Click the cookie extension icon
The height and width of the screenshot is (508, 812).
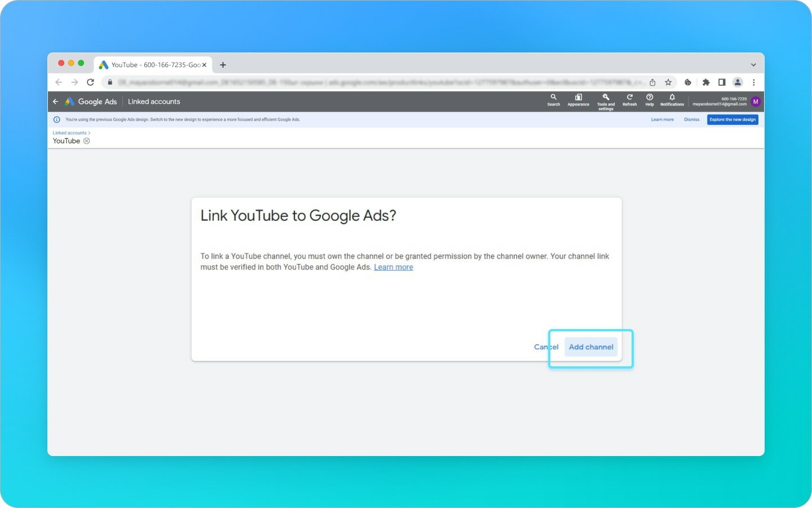[688, 82]
